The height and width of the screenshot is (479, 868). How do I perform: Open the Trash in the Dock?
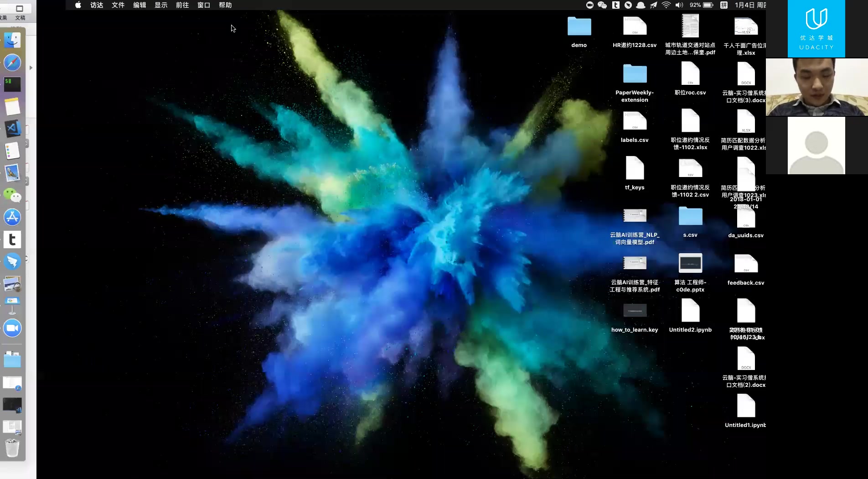[x=12, y=448]
